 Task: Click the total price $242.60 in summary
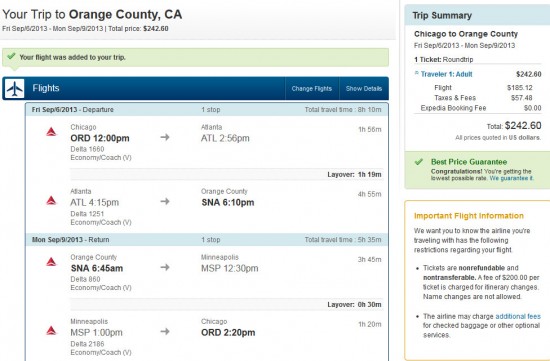point(523,126)
